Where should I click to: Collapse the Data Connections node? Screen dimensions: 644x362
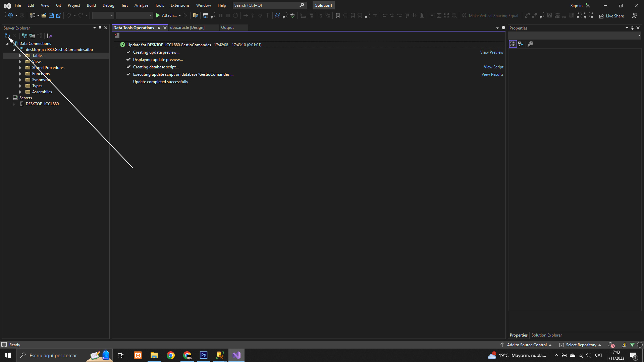coord(7,44)
